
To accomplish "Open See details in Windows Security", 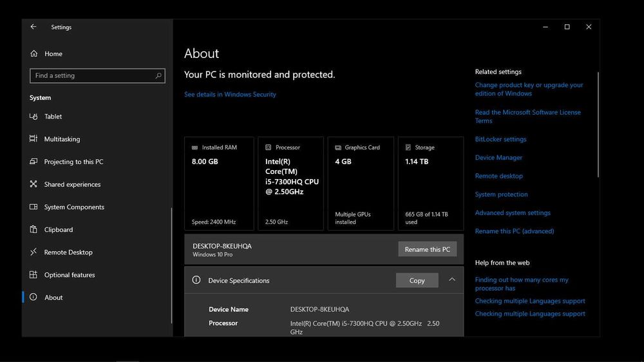I will point(230,95).
